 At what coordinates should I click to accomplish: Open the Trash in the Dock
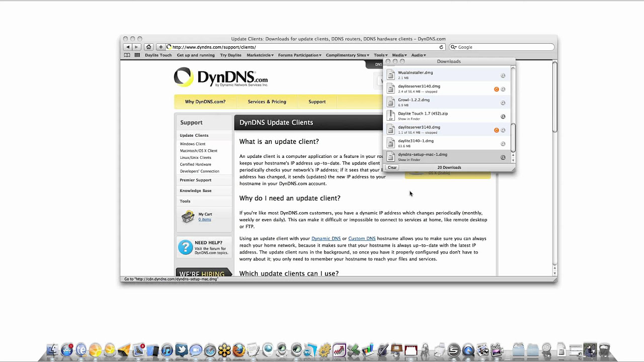tap(604, 349)
